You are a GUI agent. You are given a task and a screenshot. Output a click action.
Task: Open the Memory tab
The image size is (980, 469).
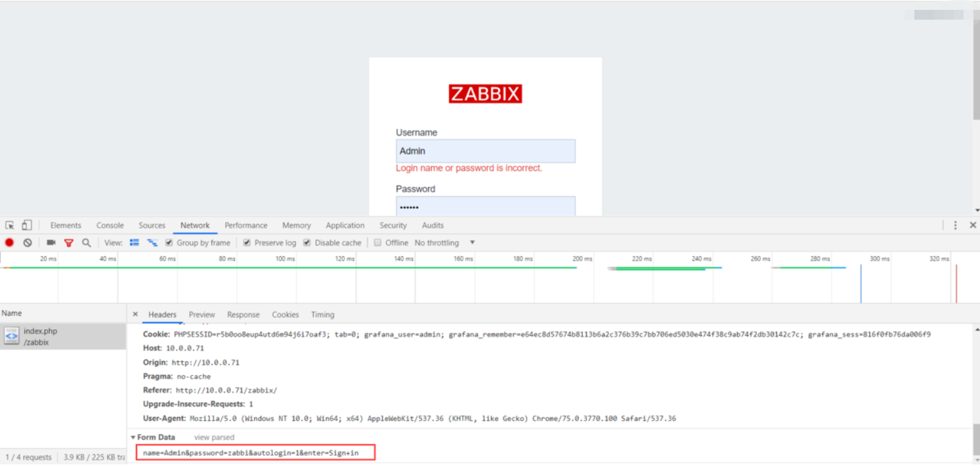pos(297,225)
